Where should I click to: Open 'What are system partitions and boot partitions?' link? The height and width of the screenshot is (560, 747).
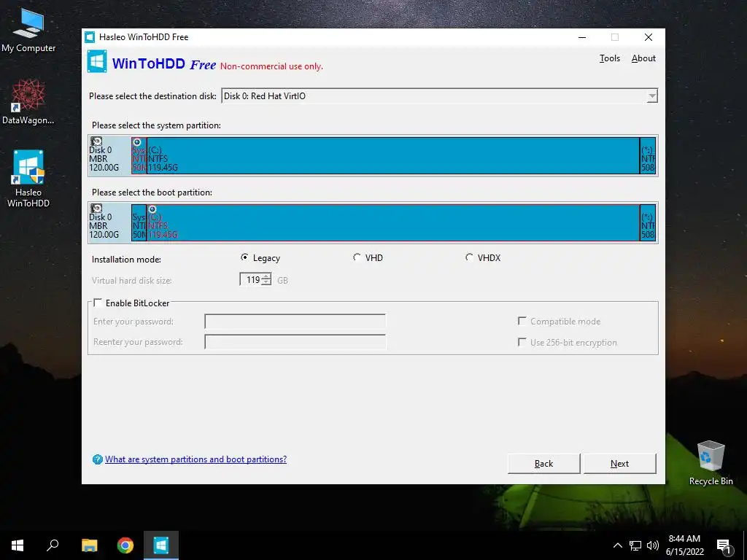click(196, 459)
